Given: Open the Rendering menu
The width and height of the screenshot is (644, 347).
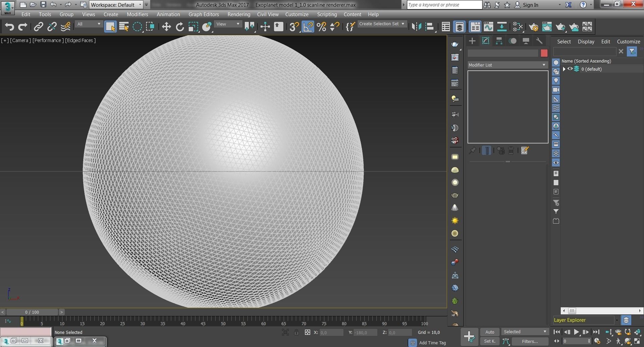Looking at the screenshot, I should click(x=239, y=14).
